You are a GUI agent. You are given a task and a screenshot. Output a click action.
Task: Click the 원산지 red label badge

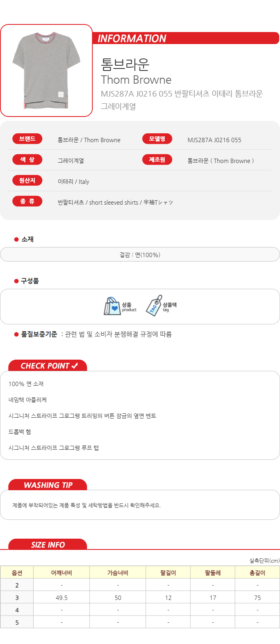tap(27, 181)
